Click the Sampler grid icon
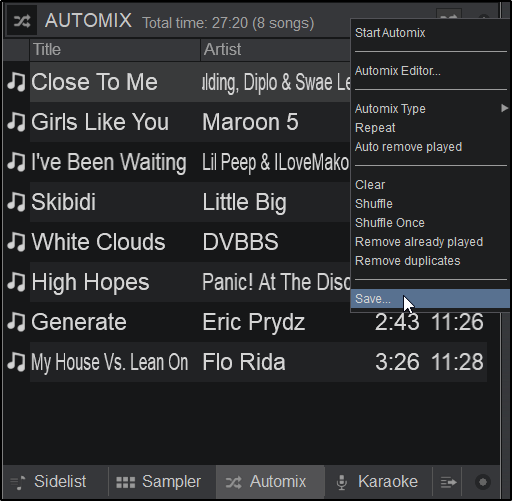 point(126,482)
